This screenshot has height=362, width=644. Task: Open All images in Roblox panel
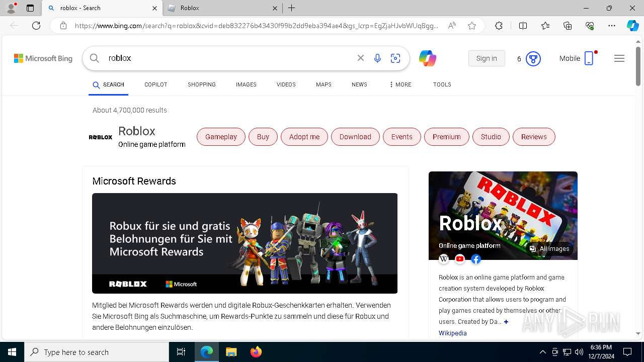pyautogui.click(x=549, y=248)
